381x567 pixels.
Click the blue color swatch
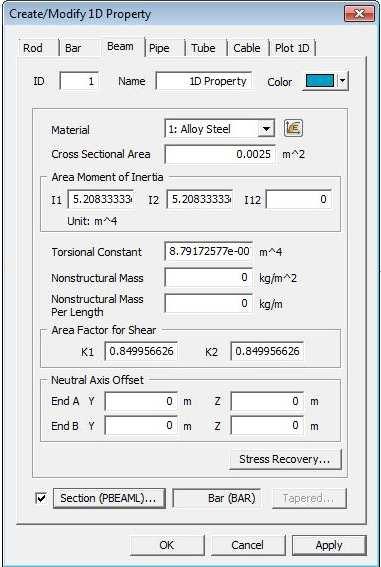[x=320, y=81]
